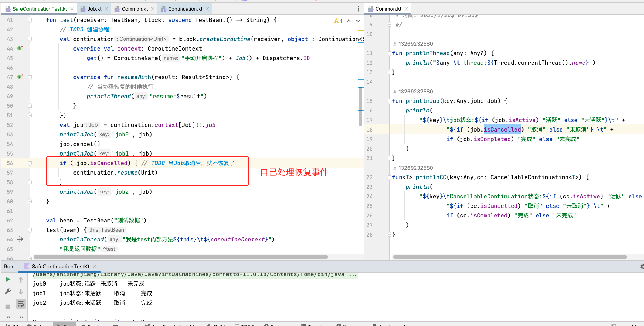This screenshot has width=644, height=326.
Task: Click continuation.resume(Unit) on line 57
Action: point(115,173)
